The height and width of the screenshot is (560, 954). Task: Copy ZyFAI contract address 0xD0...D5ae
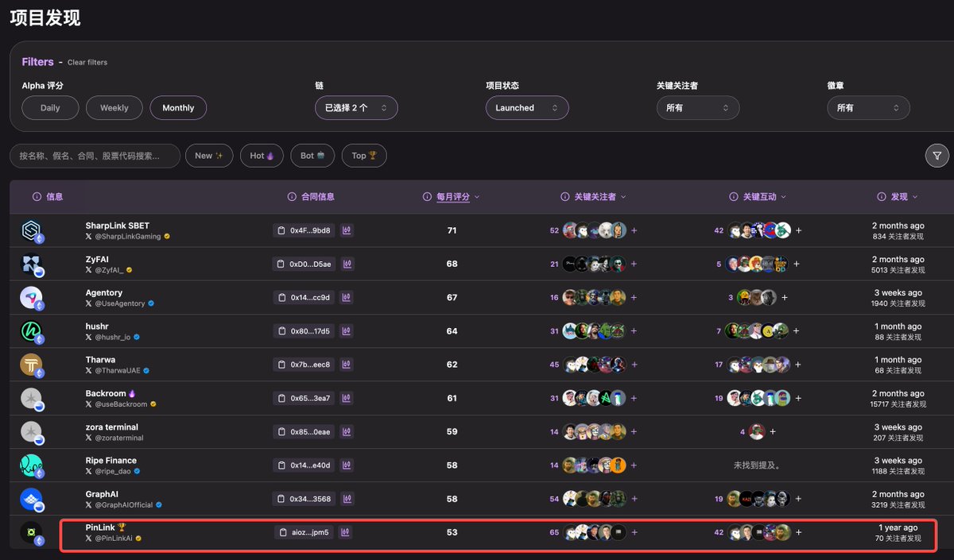pos(304,264)
